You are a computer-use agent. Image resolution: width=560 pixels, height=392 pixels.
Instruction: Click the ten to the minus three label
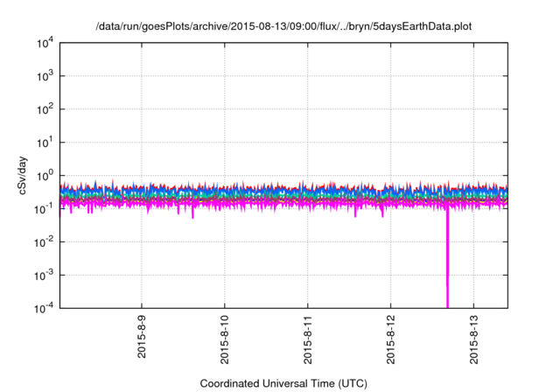click(x=44, y=276)
